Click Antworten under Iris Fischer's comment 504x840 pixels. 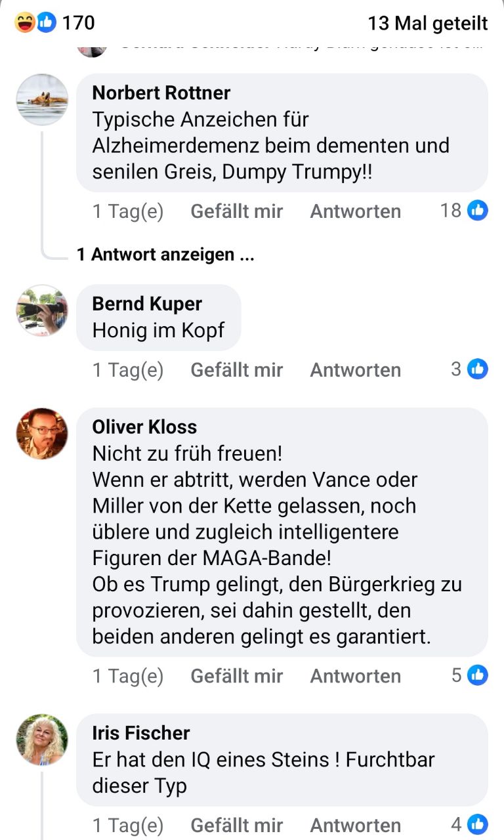pos(355,825)
